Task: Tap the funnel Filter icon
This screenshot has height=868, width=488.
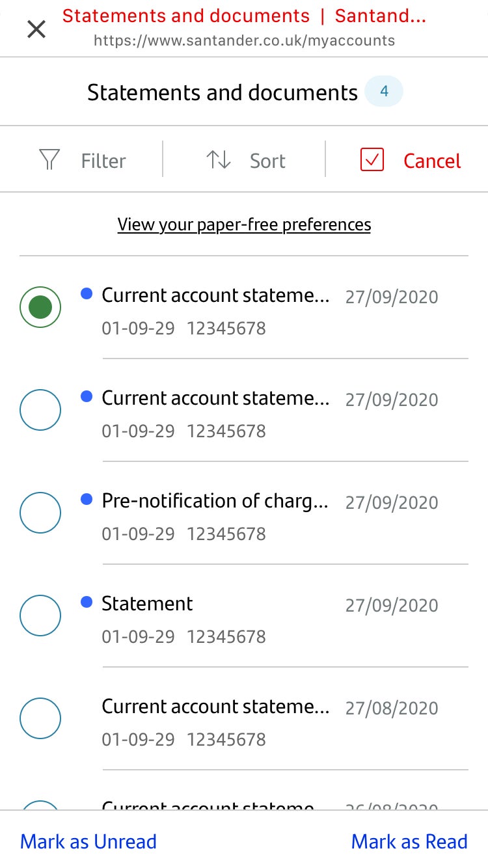Action: tap(50, 160)
